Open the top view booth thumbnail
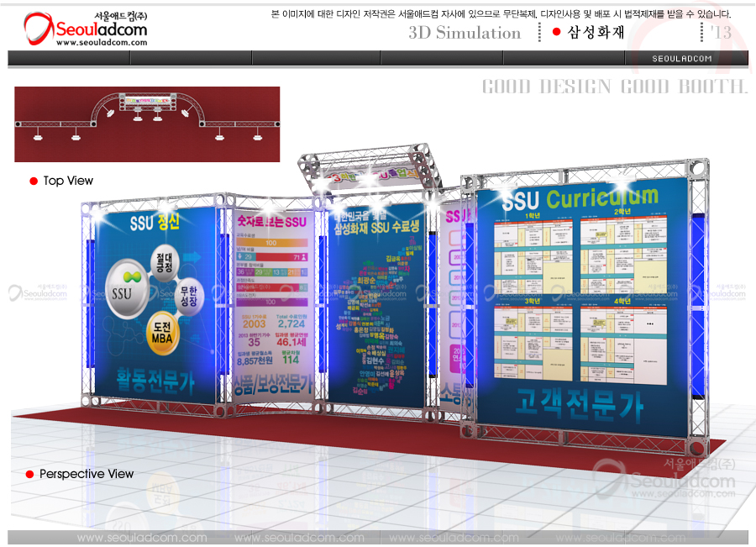This screenshot has height=547, width=756. click(x=147, y=124)
